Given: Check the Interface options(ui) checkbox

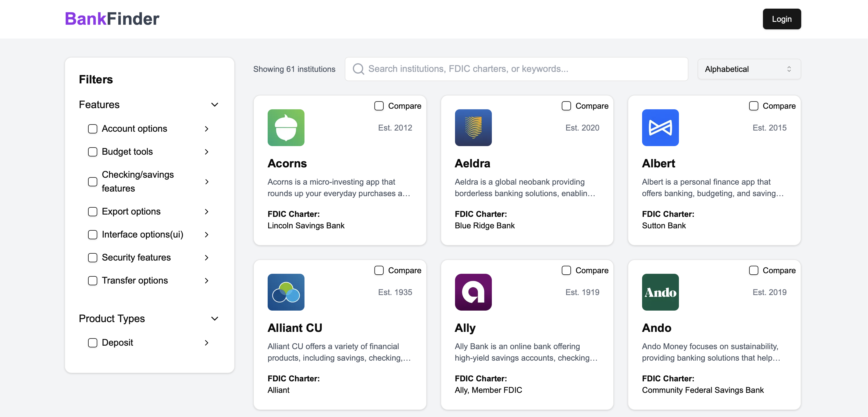Looking at the screenshot, I should tap(93, 234).
